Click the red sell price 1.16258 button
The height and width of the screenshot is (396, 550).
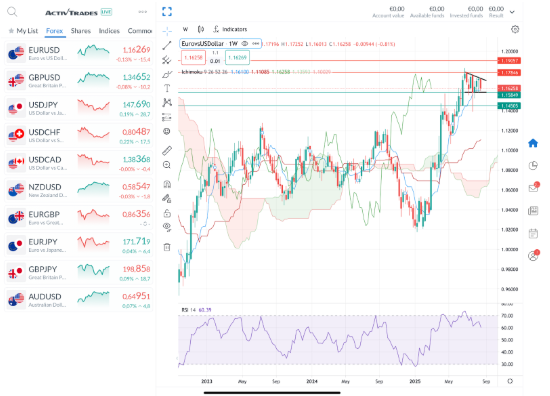[194, 58]
